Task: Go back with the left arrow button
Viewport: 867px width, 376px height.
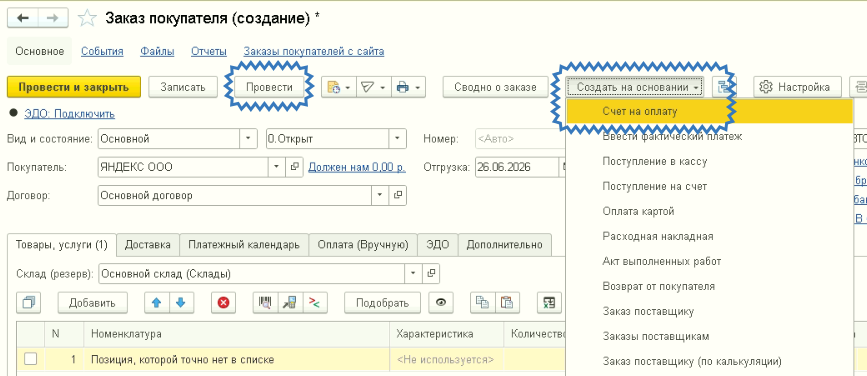Action: click(23, 18)
